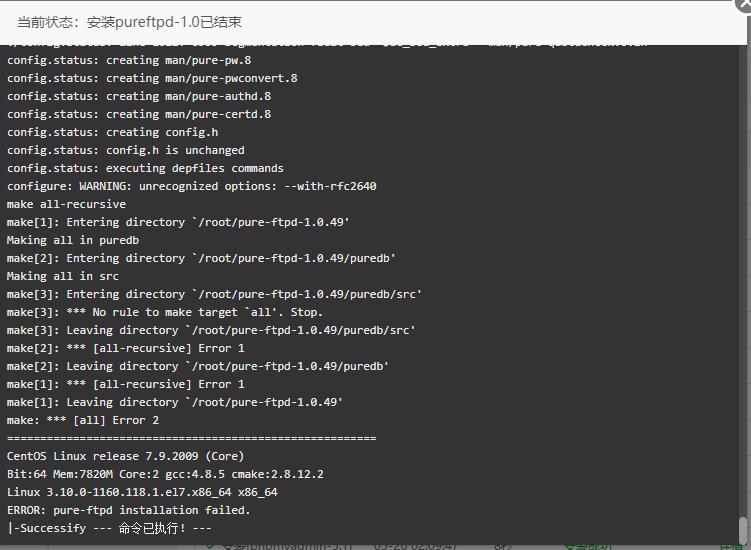The image size is (751, 550).
Task: Click the equals-sign separator line in log
Action: (x=192, y=438)
